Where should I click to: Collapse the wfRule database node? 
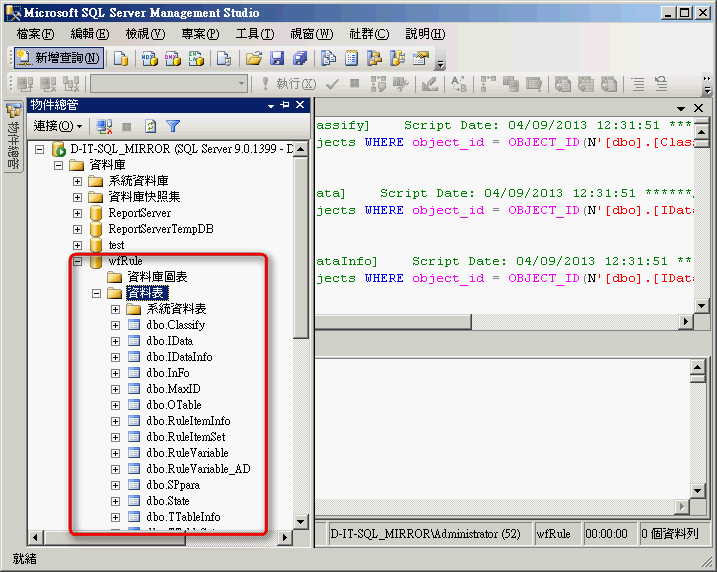click(77, 261)
